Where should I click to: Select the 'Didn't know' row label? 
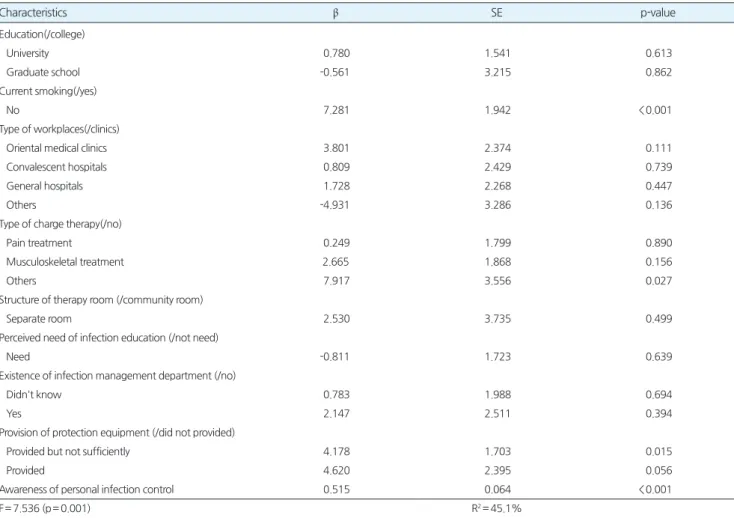[34, 394]
